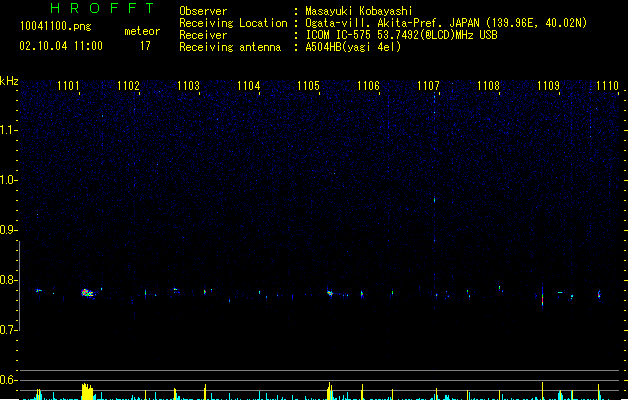The image size is (629, 400).
Task: Click the 1.0 kHz axis label
Action: coord(8,180)
